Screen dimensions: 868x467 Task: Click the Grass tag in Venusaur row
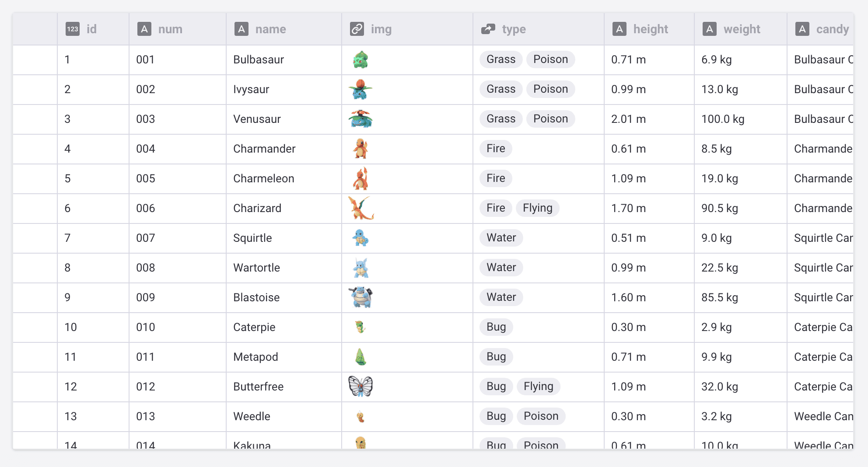point(501,119)
